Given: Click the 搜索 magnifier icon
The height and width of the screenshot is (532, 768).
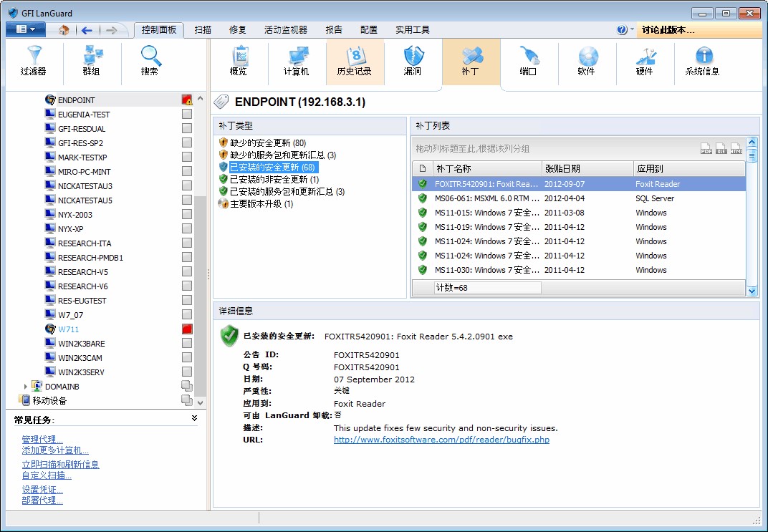Looking at the screenshot, I should [150, 55].
